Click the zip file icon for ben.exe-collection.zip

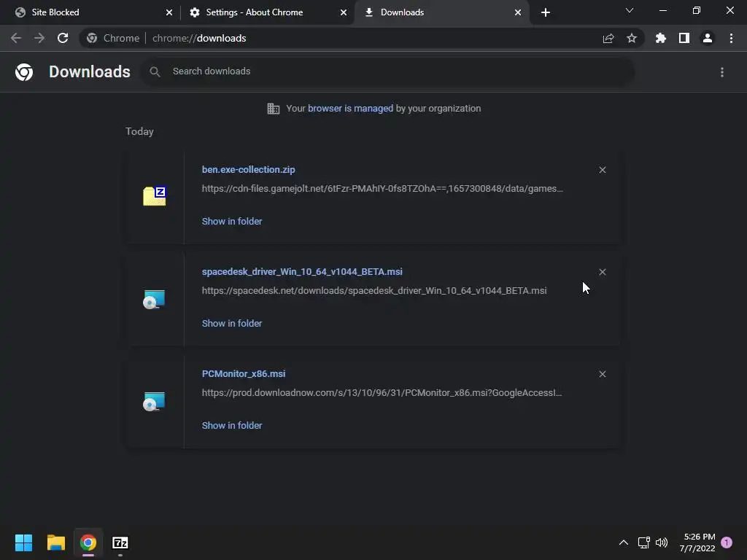coord(155,195)
